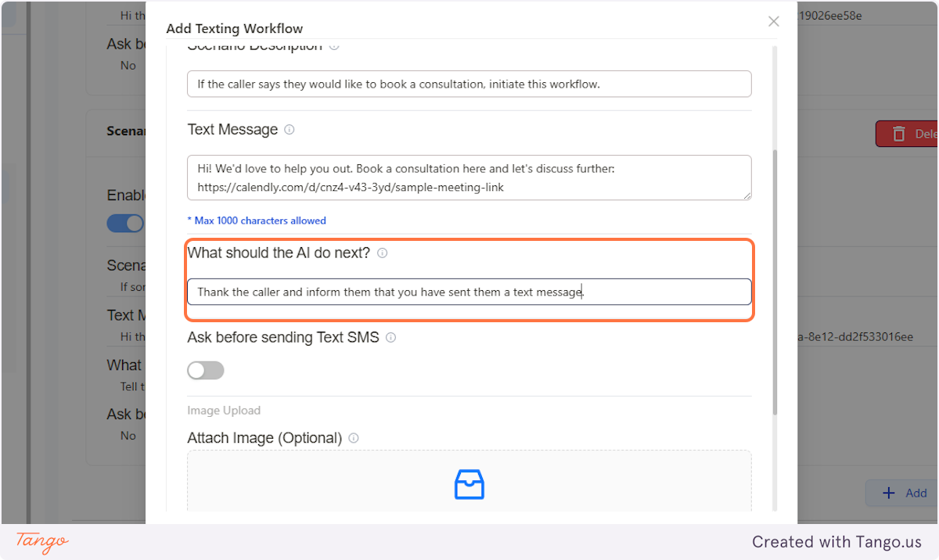Close the Add Texting Workflow dialog
Screen dimensions: 939x560
(773, 21)
